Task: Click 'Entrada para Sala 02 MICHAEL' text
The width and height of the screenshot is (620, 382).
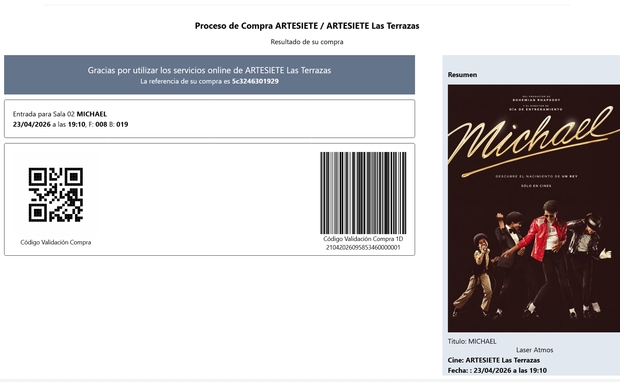Action: [60, 114]
